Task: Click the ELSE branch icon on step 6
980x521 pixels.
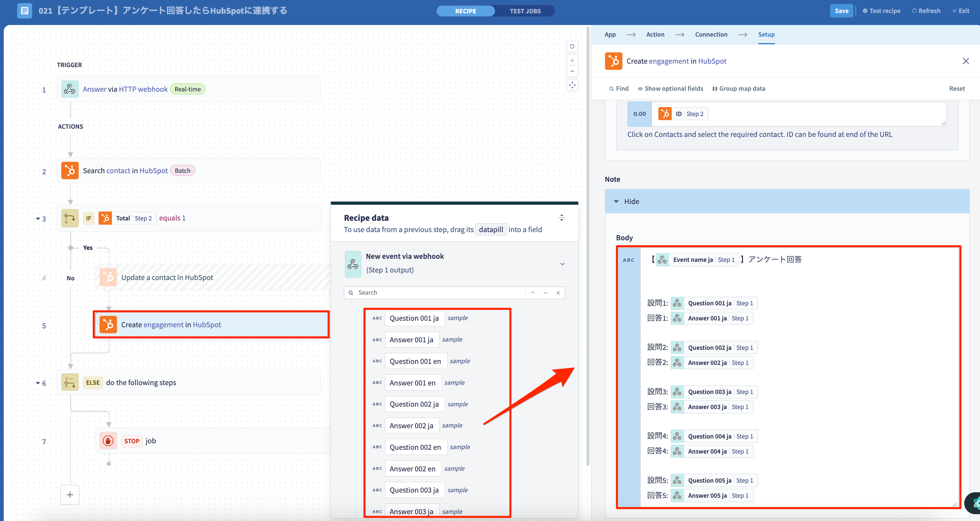Action: [x=69, y=382]
